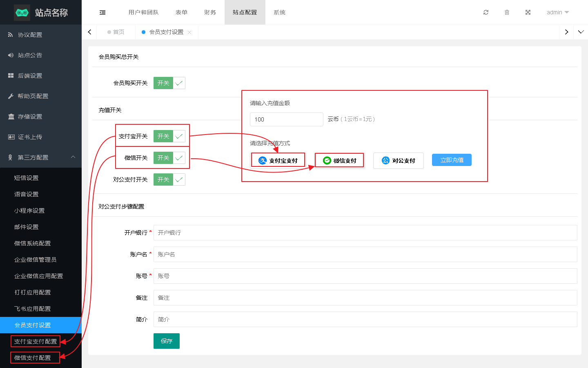
Task: Close the 会员支付设置 tab
Action: coord(189,32)
